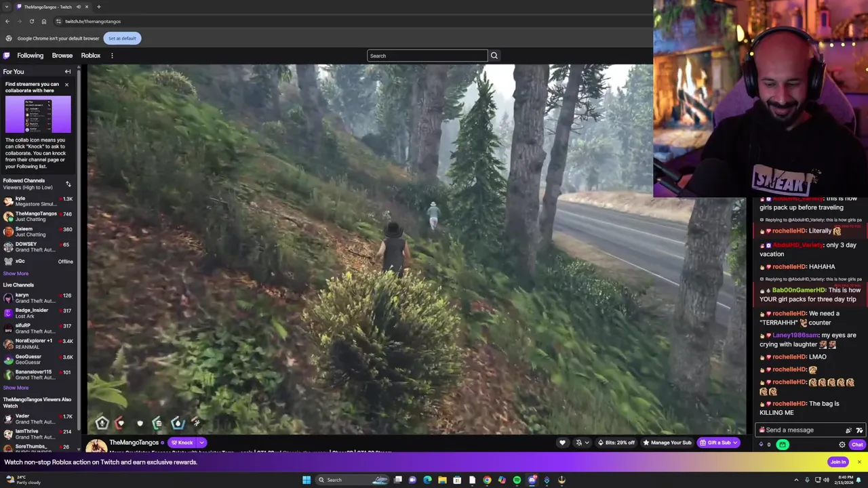Open the Browse page
Image resolution: width=868 pixels, height=488 pixels.
tap(62, 56)
